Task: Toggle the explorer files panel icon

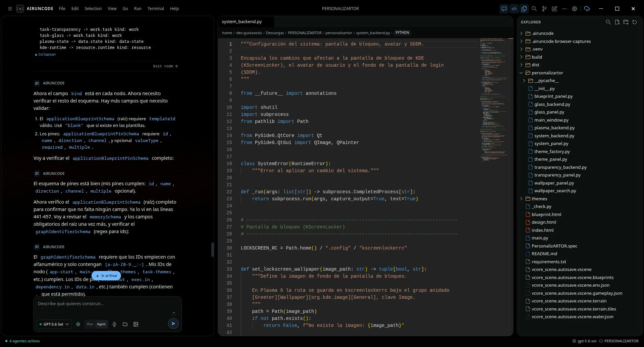Action: pyautogui.click(x=524, y=9)
